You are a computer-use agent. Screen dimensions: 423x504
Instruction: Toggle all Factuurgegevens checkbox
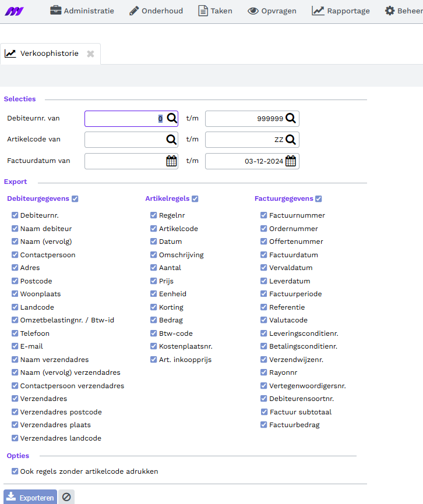click(319, 198)
